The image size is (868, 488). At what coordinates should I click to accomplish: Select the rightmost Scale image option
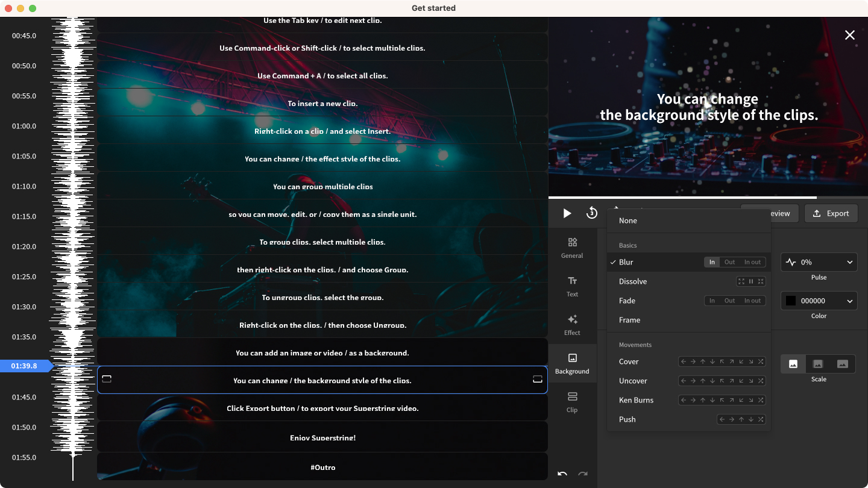843,364
